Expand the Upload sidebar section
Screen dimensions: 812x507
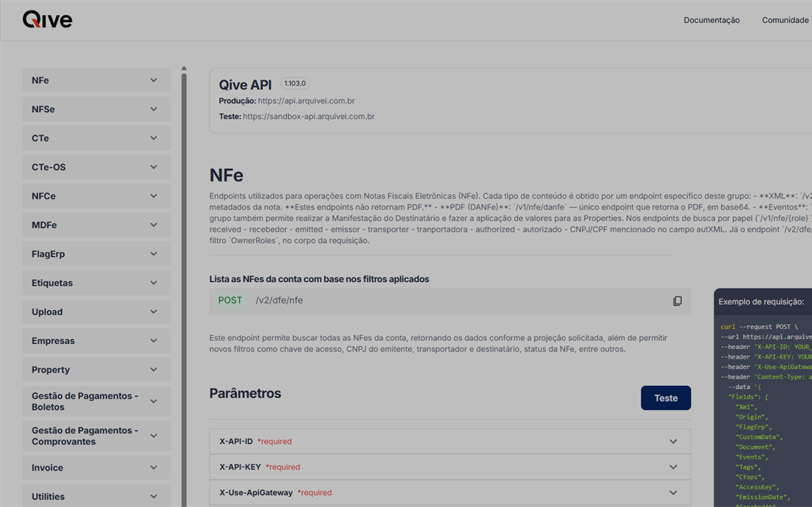96,312
